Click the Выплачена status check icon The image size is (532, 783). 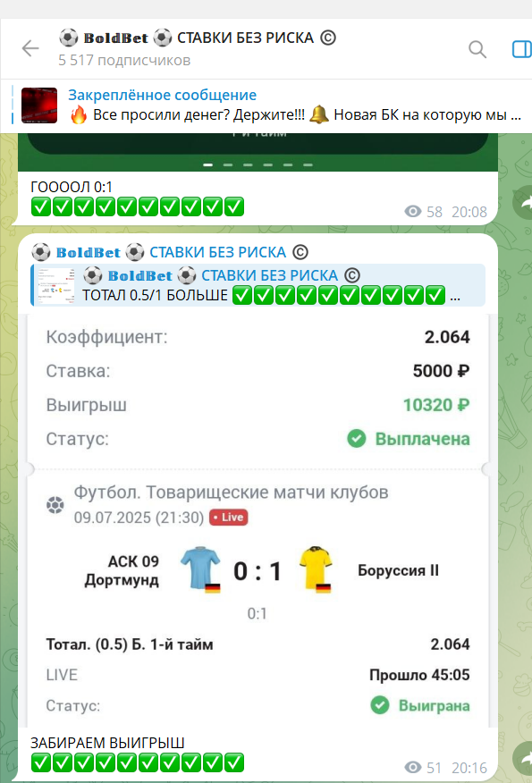[357, 439]
